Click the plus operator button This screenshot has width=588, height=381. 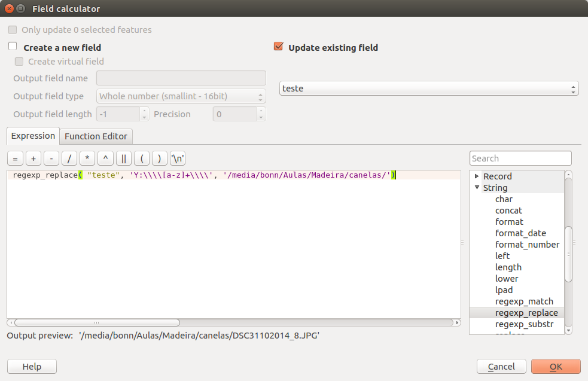coord(33,159)
